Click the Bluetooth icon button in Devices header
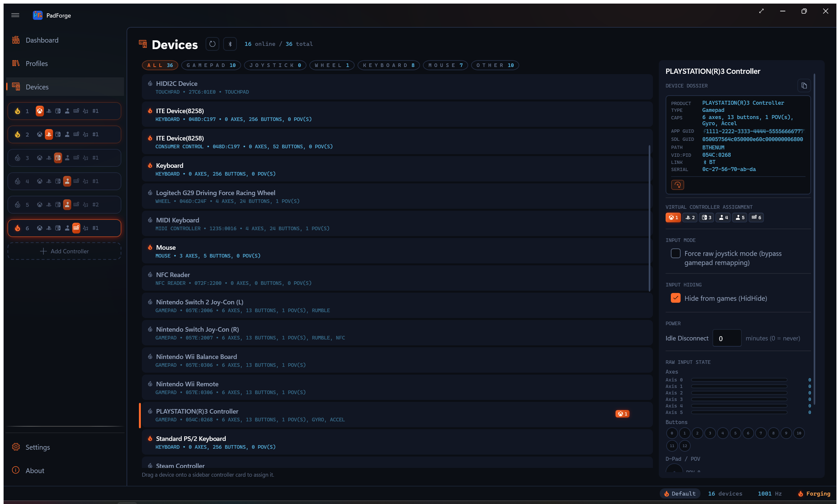Viewport: 840px width, 504px height. (230, 44)
